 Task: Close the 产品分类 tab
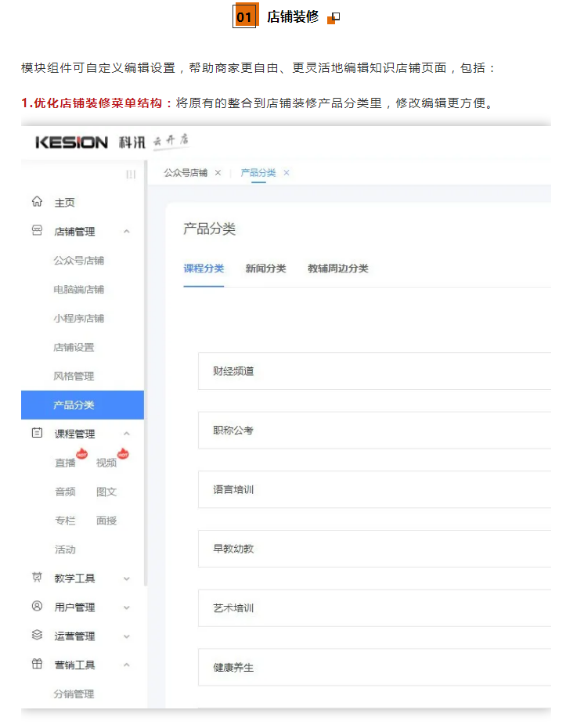point(287,173)
